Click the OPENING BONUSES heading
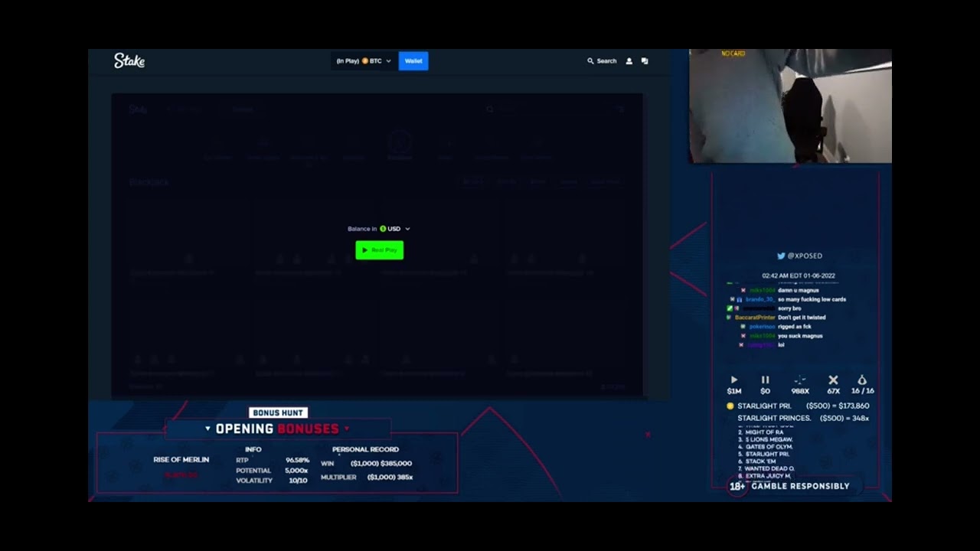This screenshot has height=551, width=980. [x=277, y=429]
